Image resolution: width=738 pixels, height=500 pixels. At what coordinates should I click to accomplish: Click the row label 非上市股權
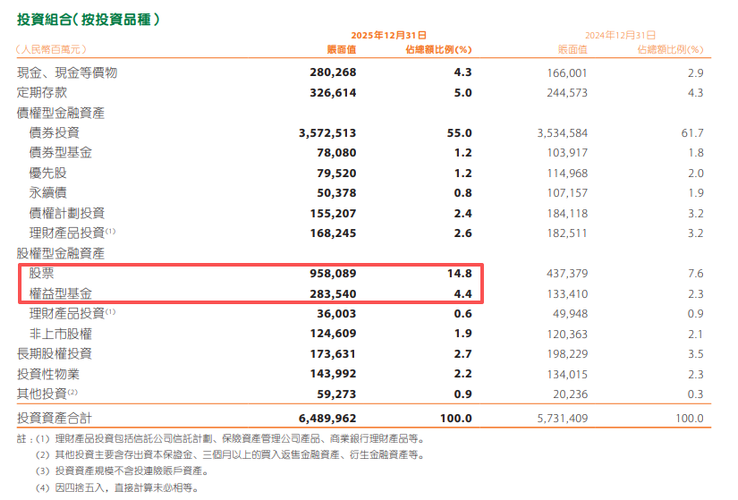coord(60,334)
